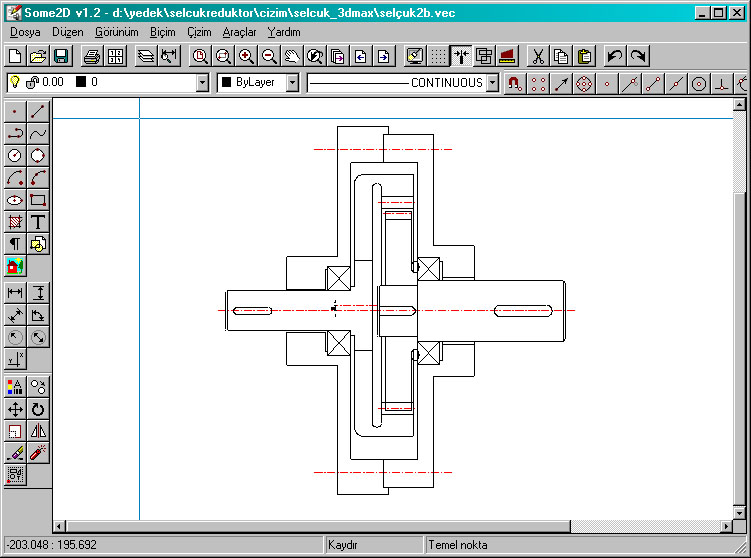This screenshot has height=558, width=751.
Task: Toggle the ortho mode button
Action: (x=461, y=56)
